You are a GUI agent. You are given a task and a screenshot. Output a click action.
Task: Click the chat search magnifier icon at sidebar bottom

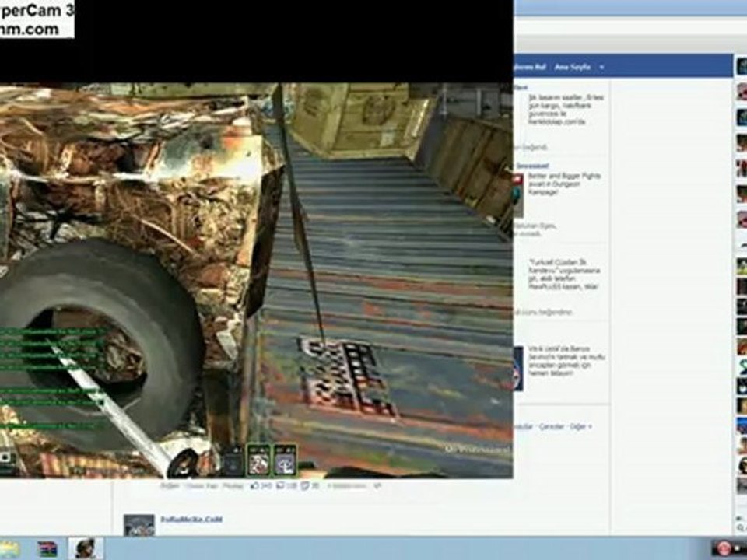click(x=741, y=528)
